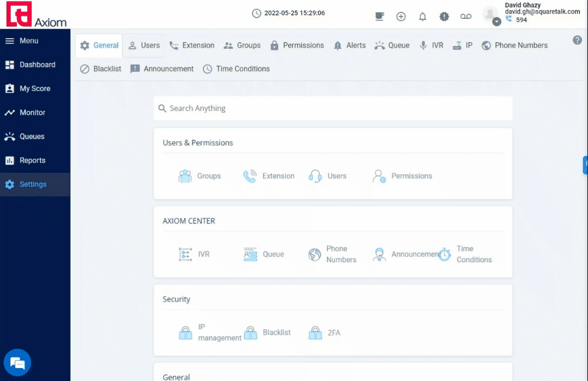Go to My Score in the sidebar

(35, 89)
